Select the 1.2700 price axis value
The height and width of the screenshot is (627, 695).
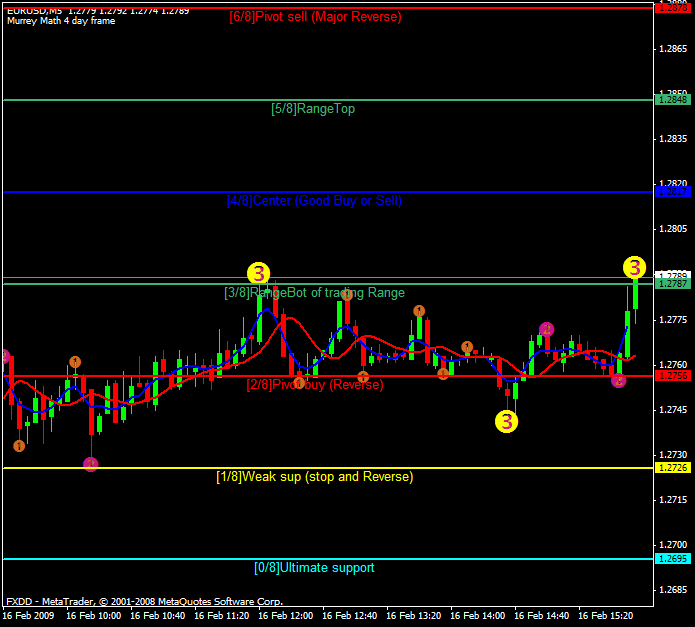point(673,545)
